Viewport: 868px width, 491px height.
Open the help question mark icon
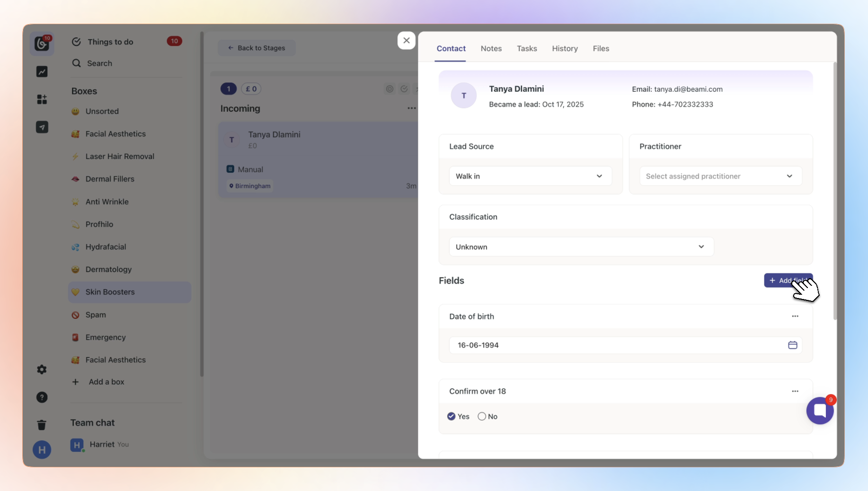coord(42,397)
